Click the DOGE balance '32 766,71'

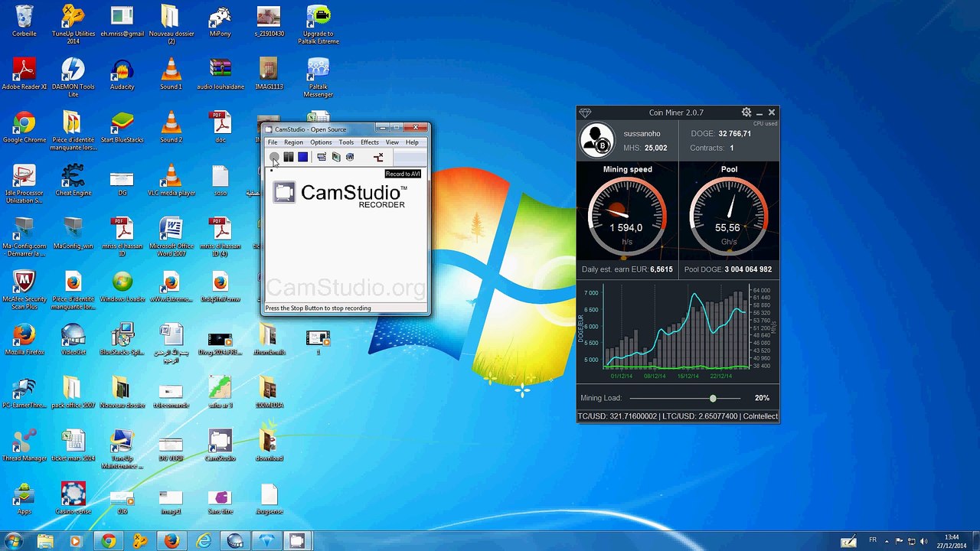734,133
